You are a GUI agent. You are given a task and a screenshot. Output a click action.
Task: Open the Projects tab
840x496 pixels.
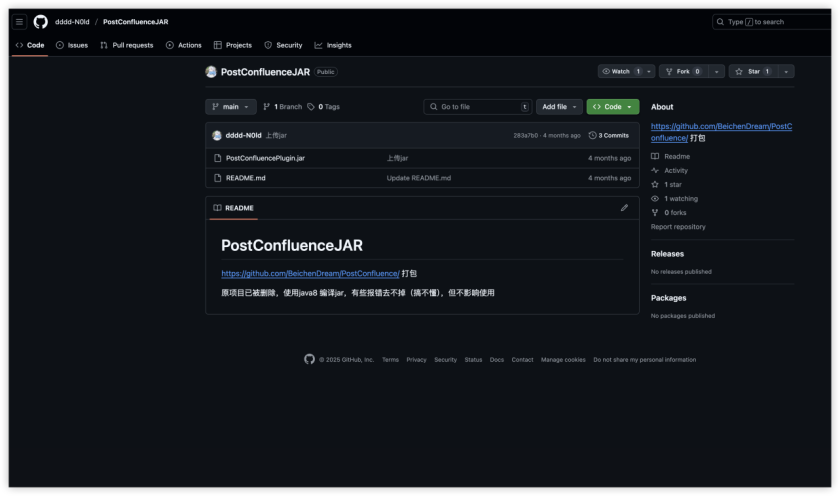pyautogui.click(x=233, y=46)
